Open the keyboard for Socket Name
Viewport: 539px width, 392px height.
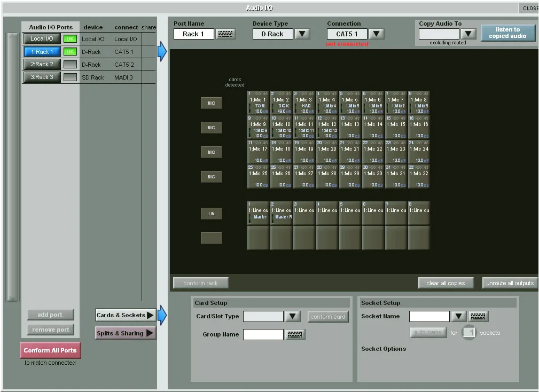pyautogui.click(x=478, y=316)
